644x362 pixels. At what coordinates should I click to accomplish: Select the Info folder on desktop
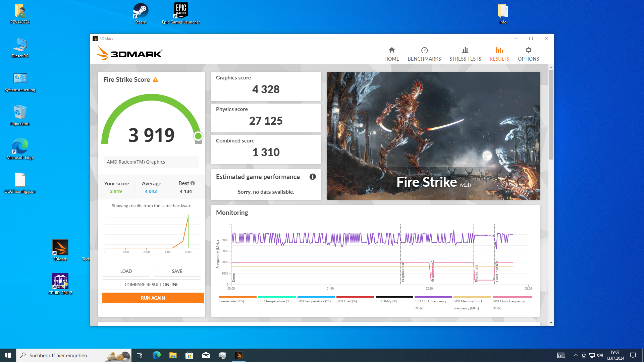503,14
